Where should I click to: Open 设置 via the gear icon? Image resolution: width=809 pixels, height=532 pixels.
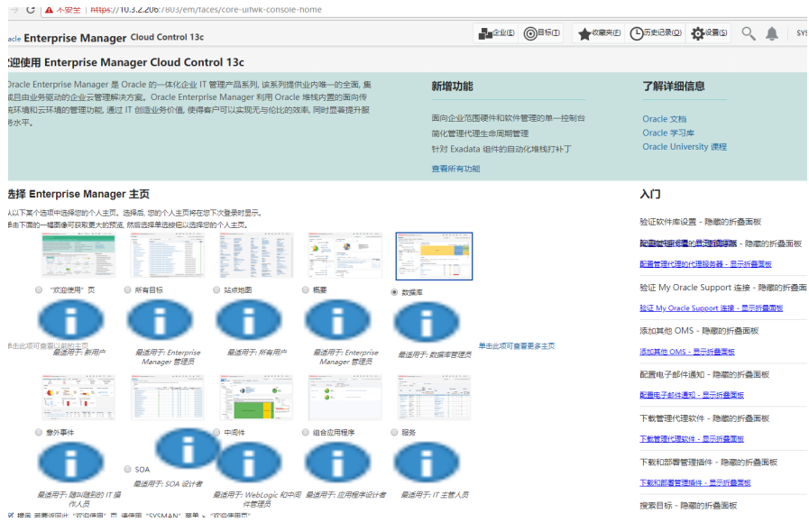699,33
